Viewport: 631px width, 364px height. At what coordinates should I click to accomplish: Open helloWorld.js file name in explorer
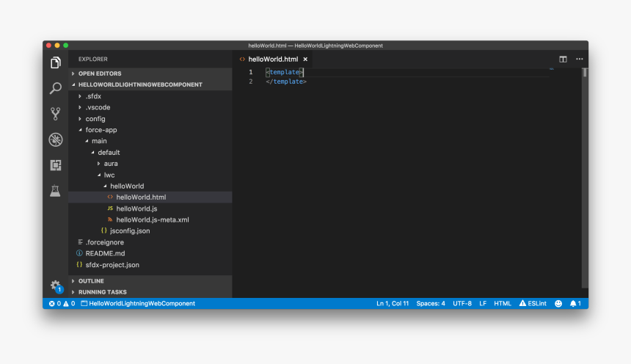[x=136, y=208]
